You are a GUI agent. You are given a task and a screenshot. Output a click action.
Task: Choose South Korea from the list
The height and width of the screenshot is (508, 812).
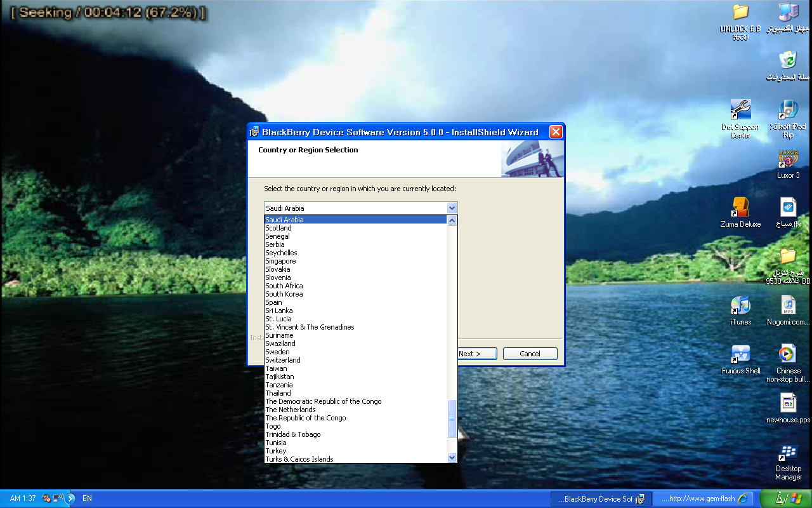tap(356, 294)
